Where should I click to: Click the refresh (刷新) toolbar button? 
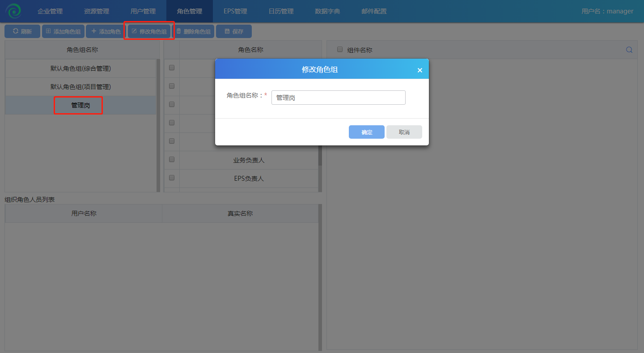click(x=22, y=31)
